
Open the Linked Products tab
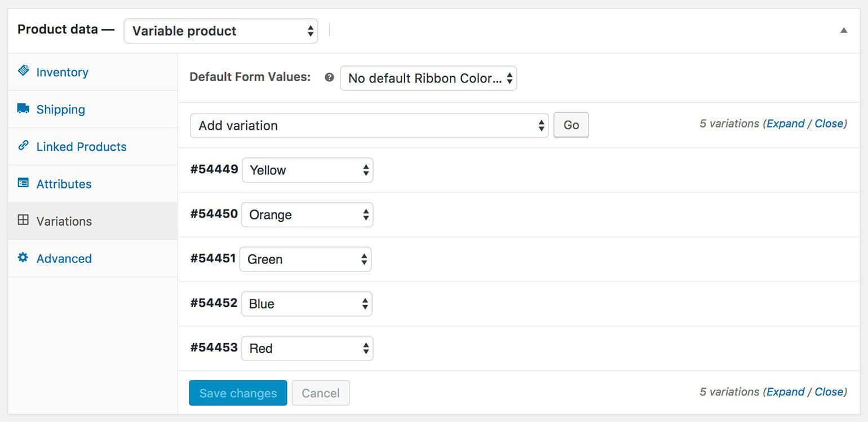click(x=81, y=146)
